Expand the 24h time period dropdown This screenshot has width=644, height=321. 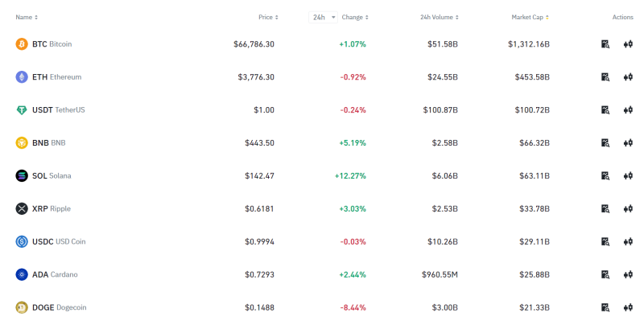click(324, 17)
